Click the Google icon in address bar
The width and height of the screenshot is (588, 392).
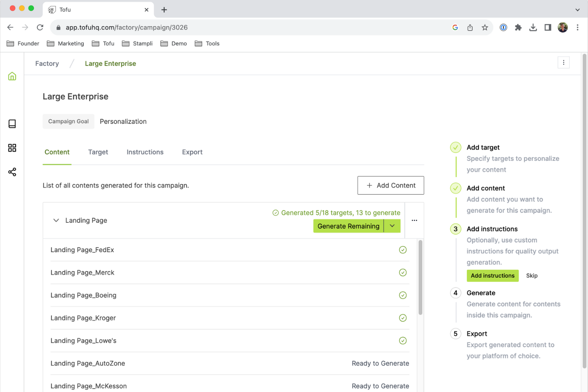click(455, 27)
